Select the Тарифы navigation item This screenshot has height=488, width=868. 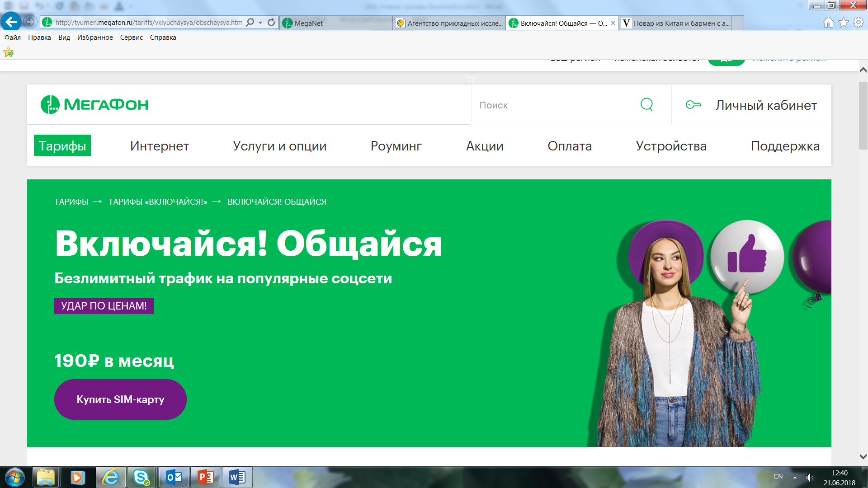coord(62,145)
